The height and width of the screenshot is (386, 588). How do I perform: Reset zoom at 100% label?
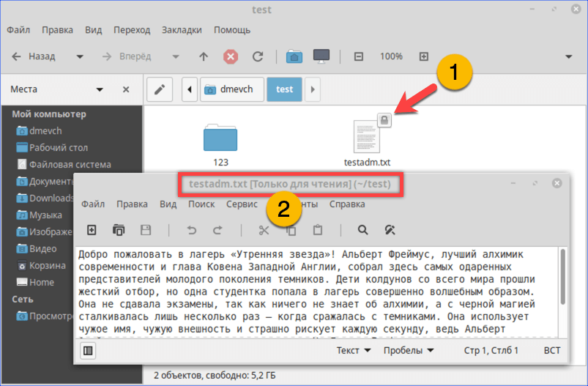click(391, 56)
